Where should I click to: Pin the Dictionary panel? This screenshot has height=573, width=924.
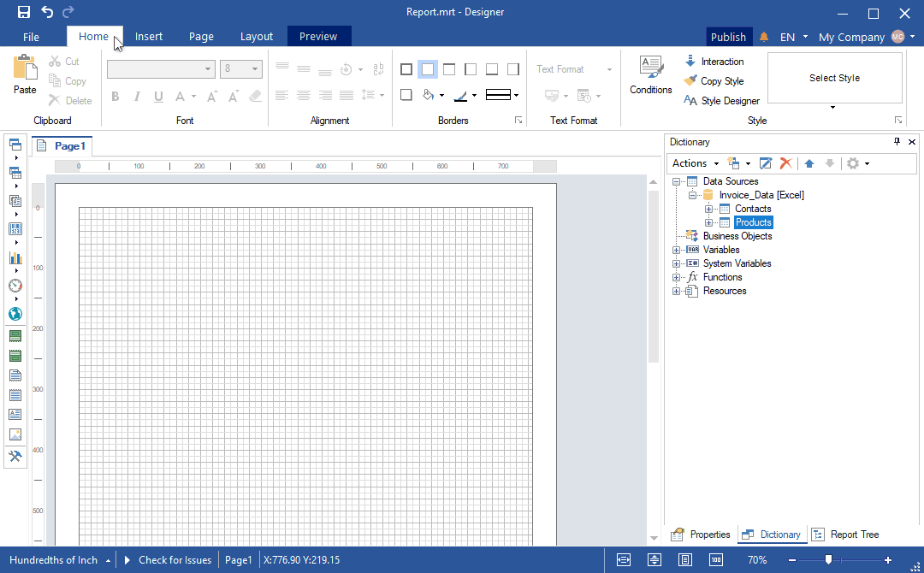coord(897,141)
